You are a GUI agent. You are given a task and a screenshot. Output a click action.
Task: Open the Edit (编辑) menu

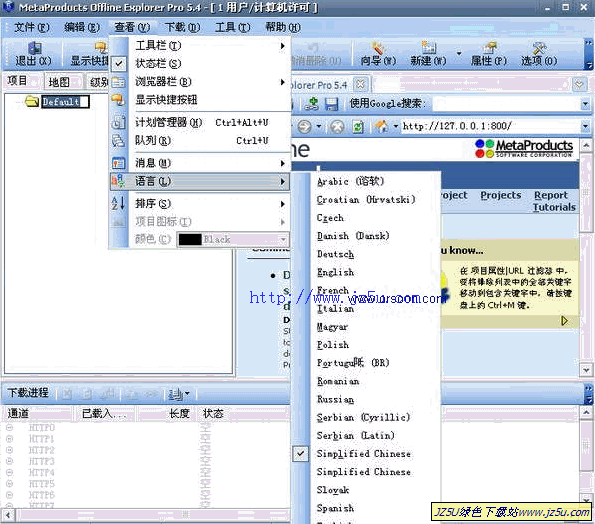(82, 27)
